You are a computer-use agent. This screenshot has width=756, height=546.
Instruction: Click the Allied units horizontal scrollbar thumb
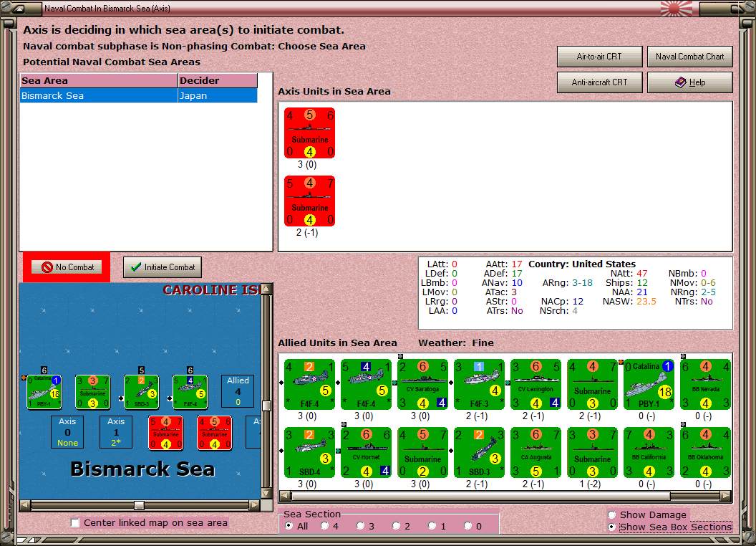pos(480,496)
